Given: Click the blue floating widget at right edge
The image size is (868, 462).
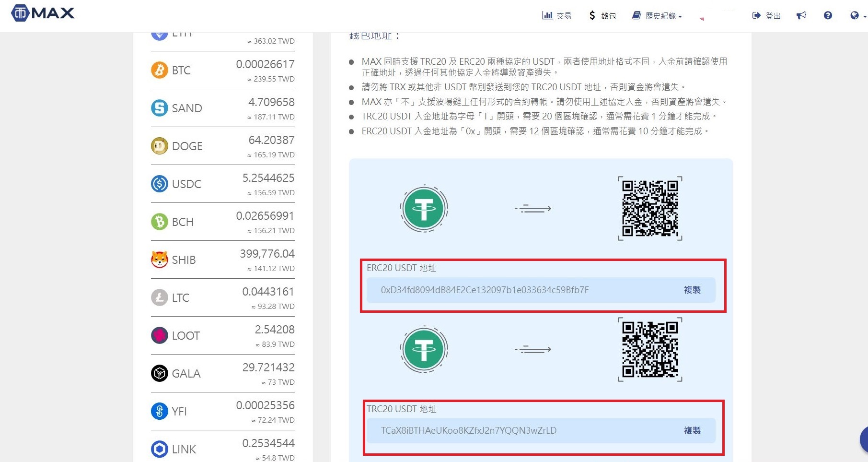Looking at the screenshot, I should [864, 439].
